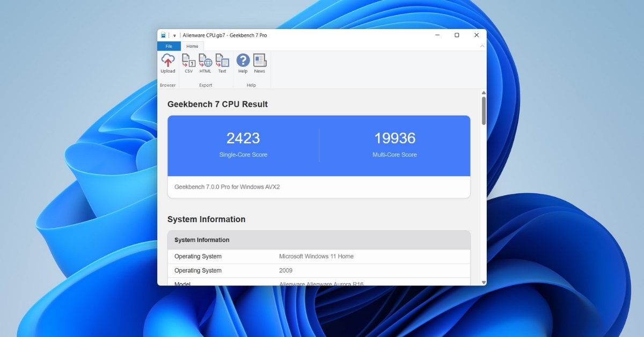The image size is (644, 337).
Task: Click the 2009 operating system value
Action: click(x=286, y=270)
